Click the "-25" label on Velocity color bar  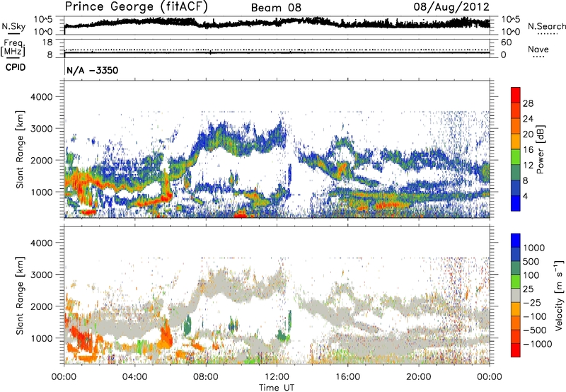click(x=532, y=303)
